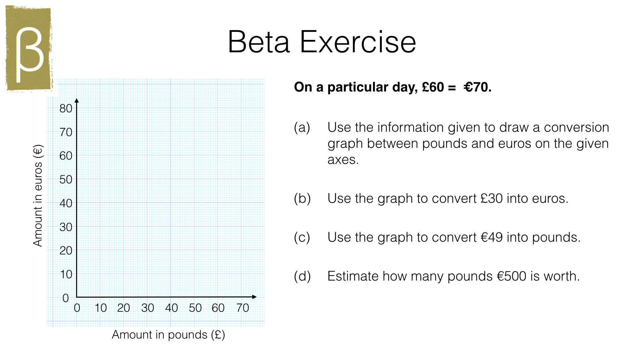644x362 pixels.
Task: Click the 30 label on the pounds axis
Action: click(148, 308)
